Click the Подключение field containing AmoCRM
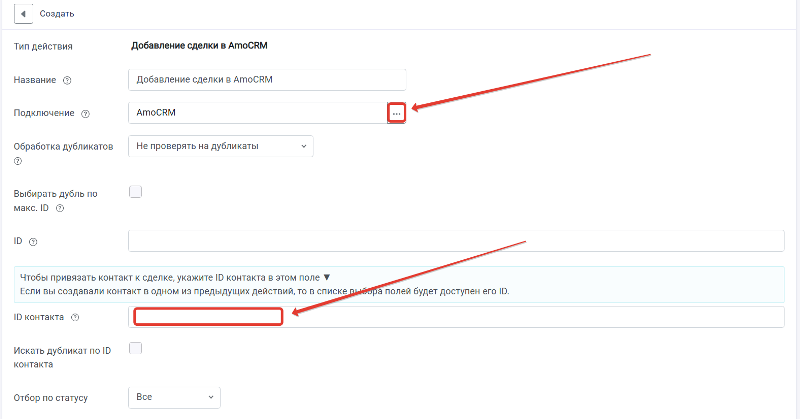800x419 pixels. 258,113
